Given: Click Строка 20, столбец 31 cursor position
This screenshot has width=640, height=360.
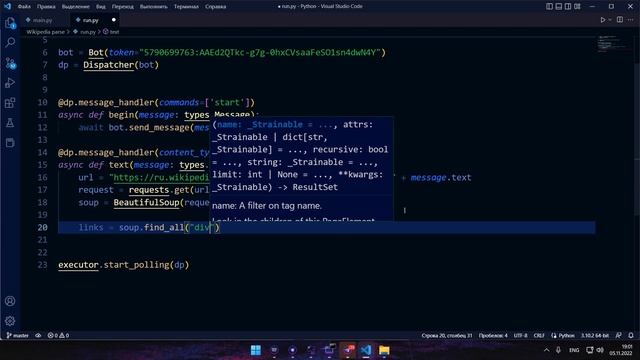Looking at the screenshot, I should pyautogui.click(x=447, y=336).
